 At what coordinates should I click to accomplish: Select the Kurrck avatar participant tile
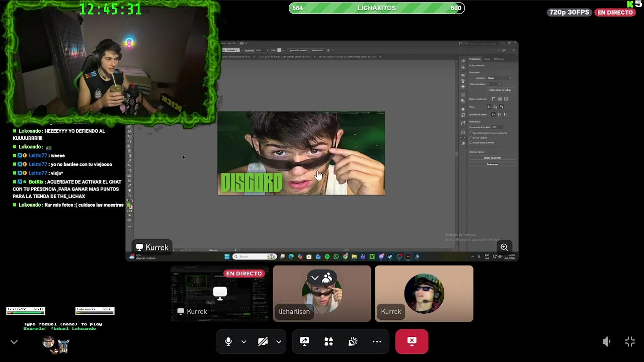point(424,294)
